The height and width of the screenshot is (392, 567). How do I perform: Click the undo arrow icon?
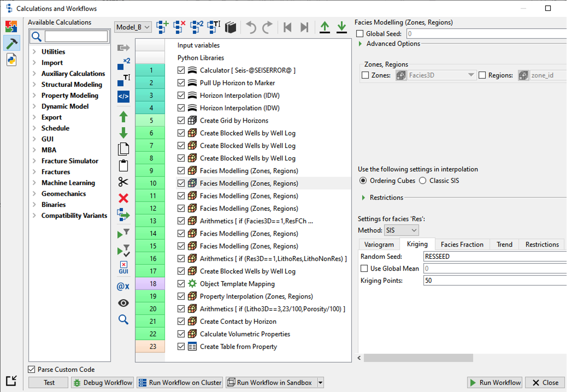click(251, 27)
